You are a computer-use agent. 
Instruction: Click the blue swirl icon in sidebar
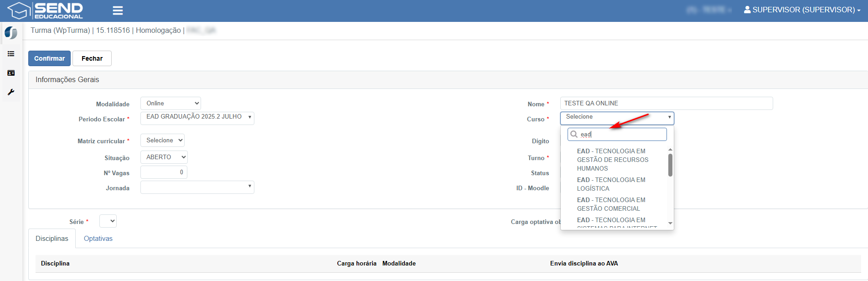(x=11, y=33)
